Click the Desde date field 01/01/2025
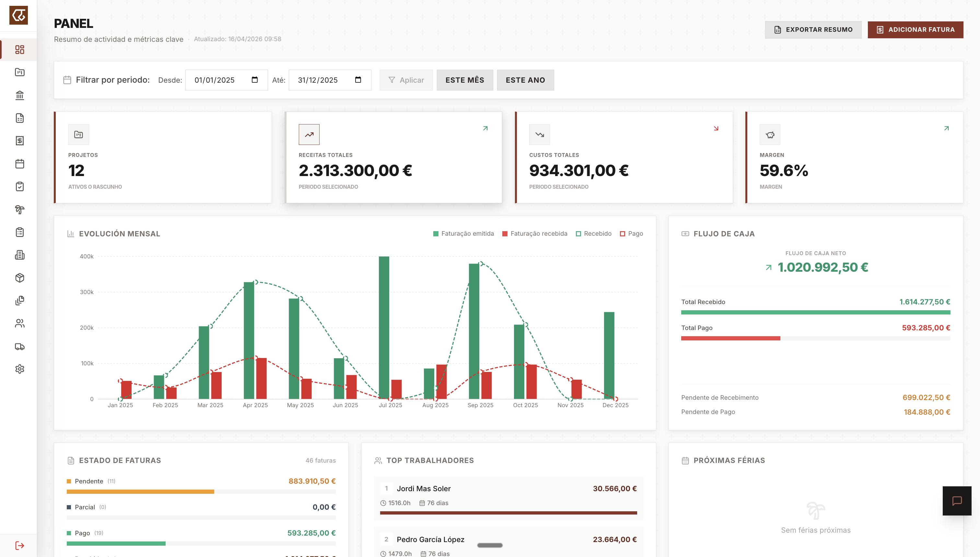 226,80
